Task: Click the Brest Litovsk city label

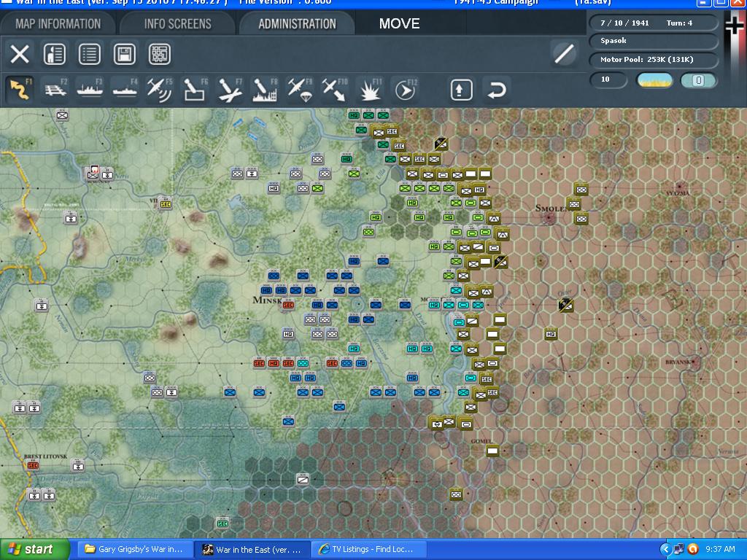Action: coord(46,456)
